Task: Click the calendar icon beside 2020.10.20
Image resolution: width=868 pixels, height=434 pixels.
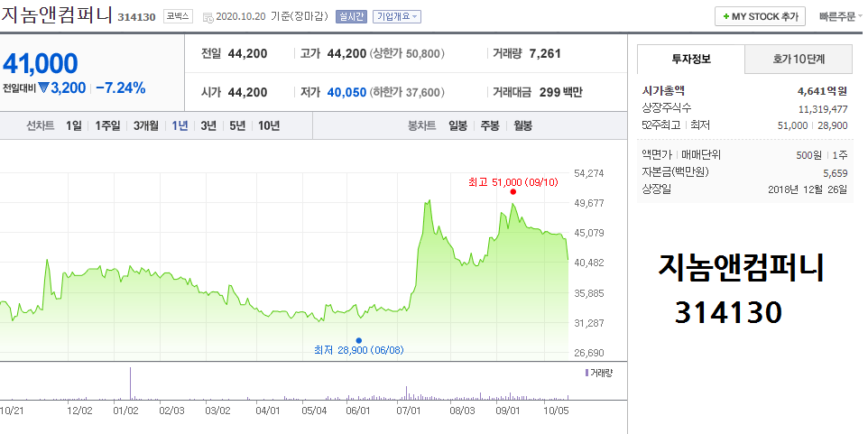Action: click(x=208, y=17)
